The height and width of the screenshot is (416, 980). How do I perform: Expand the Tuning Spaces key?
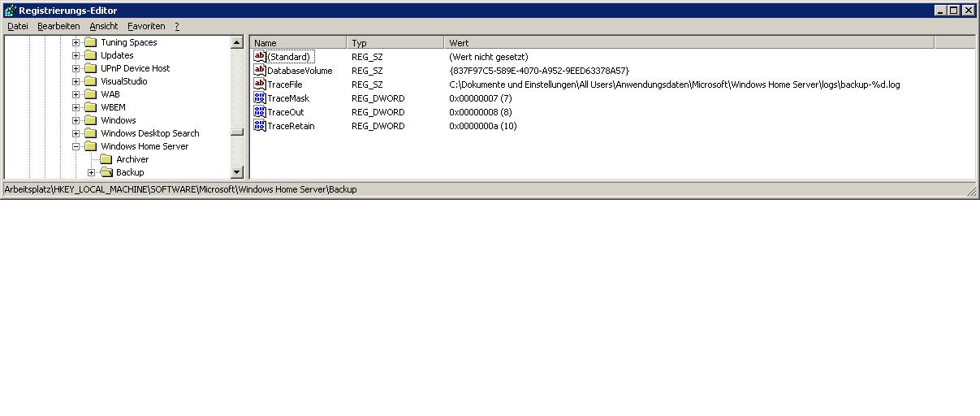[76, 42]
